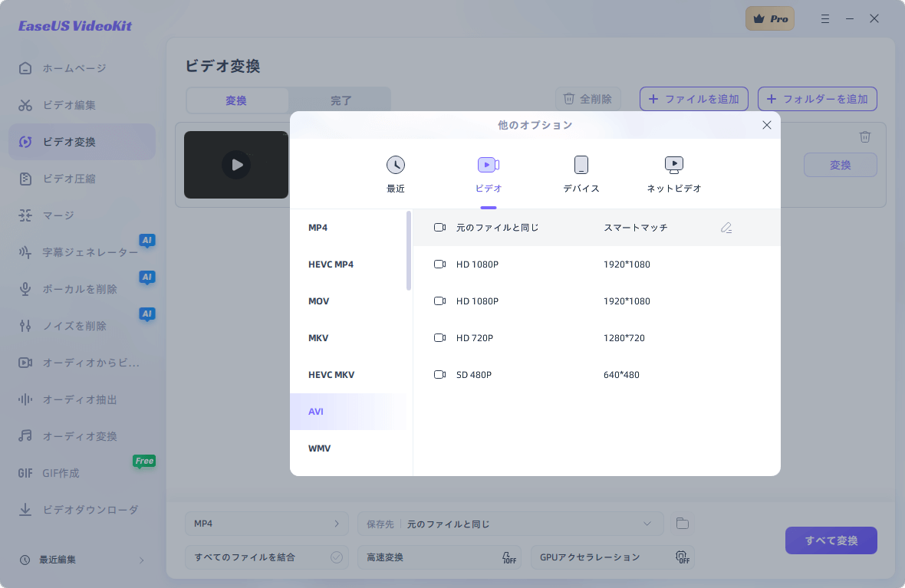The width and height of the screenshot is (905, 588).
Task: Open マージ tool in the sidebar
Action: pos(82,215)
